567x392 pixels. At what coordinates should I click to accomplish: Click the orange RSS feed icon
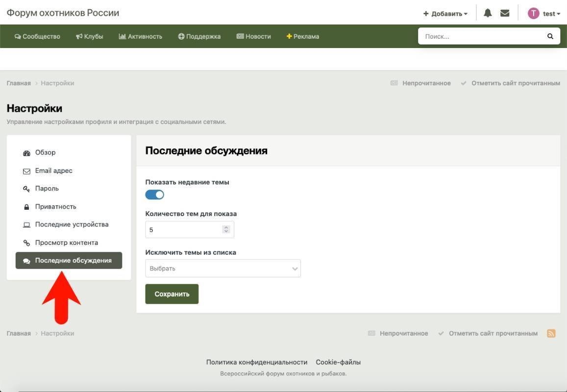551,333
